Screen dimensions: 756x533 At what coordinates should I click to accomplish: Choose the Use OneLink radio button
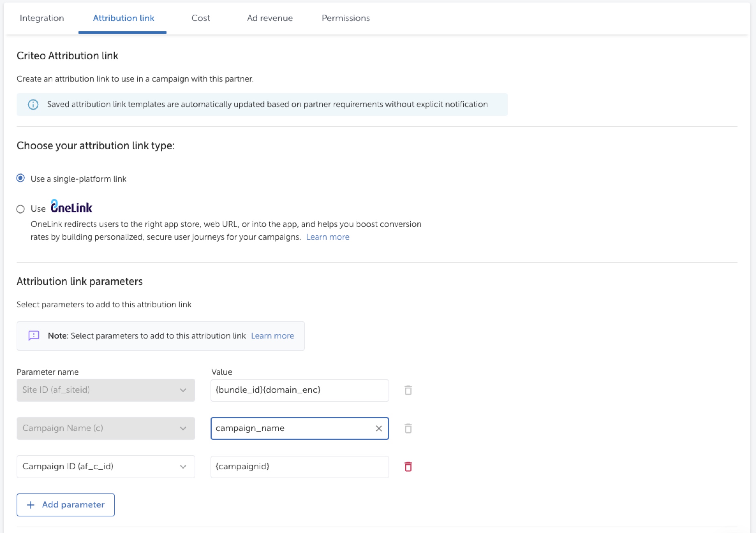20,209
